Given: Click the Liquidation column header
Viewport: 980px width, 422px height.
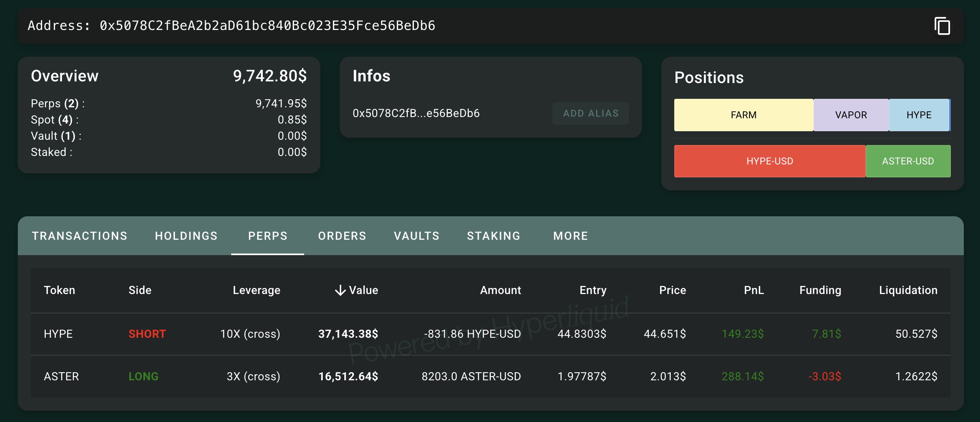Looking at the screenshot, I should (x=908, y=290).
